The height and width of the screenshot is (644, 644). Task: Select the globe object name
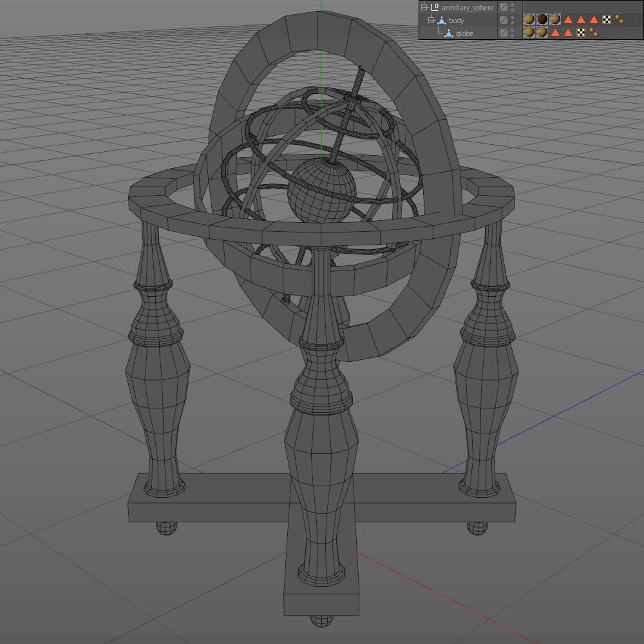pyautogui.click(x=464, y=33)
